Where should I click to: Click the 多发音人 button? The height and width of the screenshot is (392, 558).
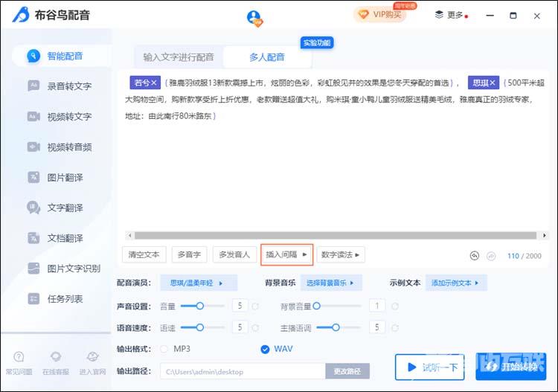click(234, 254)
